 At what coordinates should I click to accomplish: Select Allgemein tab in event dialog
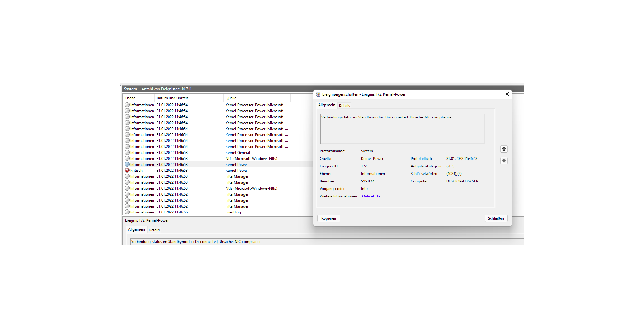326,105
